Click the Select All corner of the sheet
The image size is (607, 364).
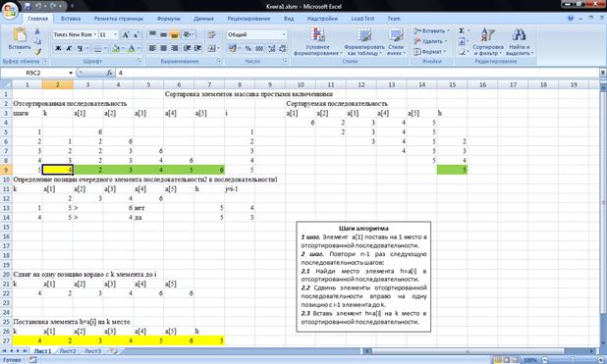pos(6,84)
